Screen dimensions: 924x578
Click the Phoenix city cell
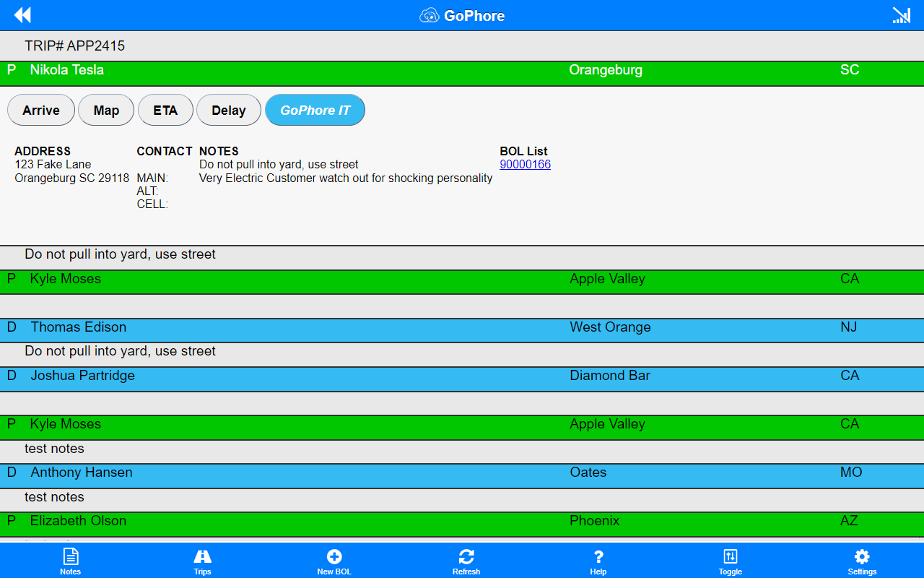point(595,521)
